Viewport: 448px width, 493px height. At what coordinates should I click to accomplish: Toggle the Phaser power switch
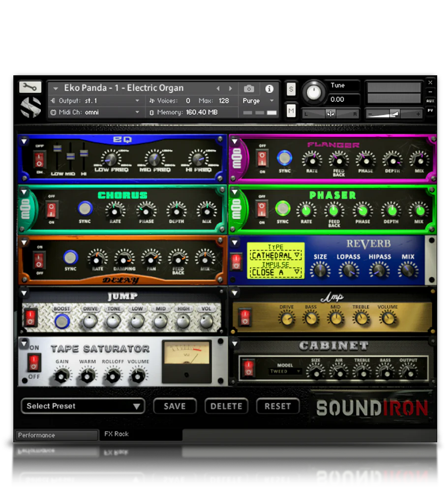tap(262, 209)
